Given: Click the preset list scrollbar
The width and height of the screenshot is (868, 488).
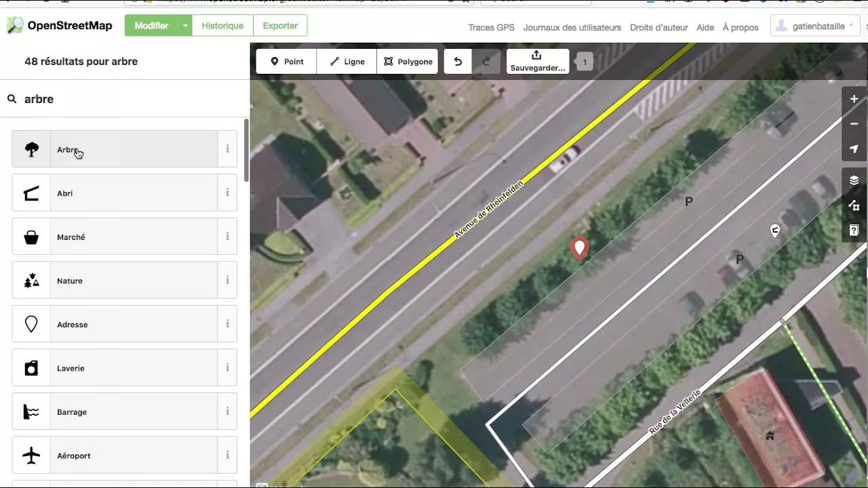Looking at the screenshot, I should coord(246,150).
